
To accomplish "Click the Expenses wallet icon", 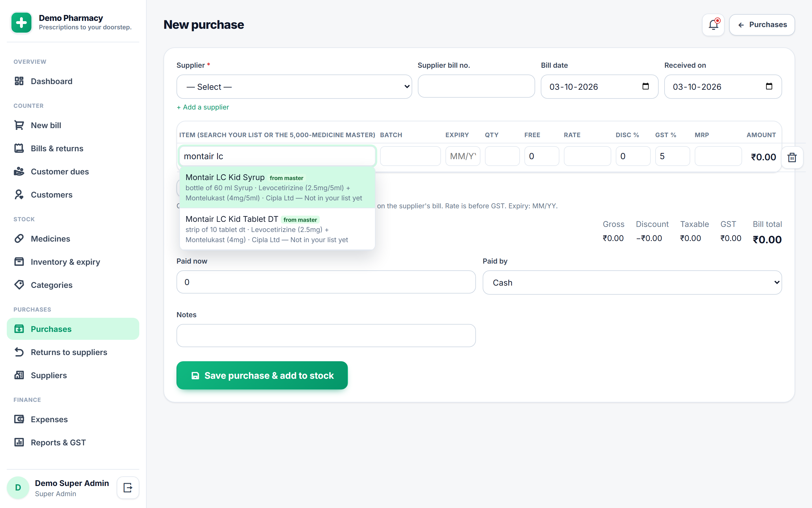I will coord(19,419).
